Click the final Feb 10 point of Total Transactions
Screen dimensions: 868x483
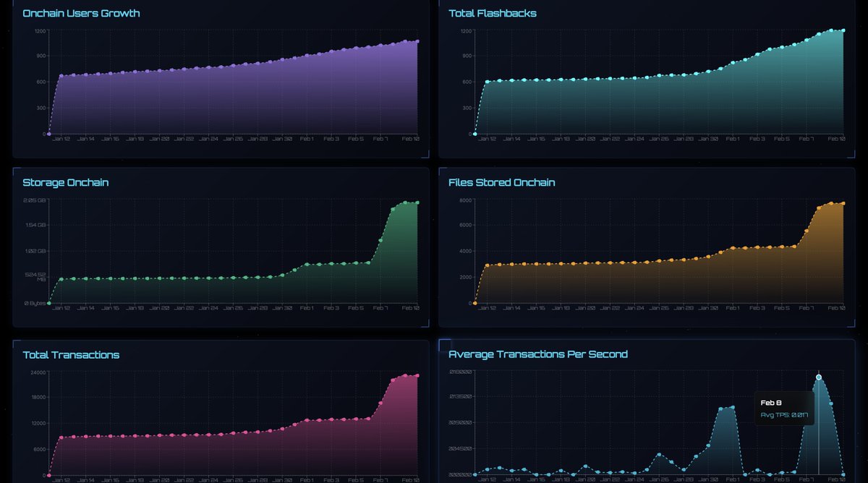417,375
